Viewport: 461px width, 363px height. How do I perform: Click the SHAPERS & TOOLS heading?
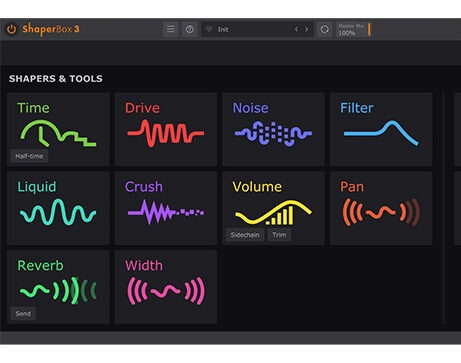[56, 79]
